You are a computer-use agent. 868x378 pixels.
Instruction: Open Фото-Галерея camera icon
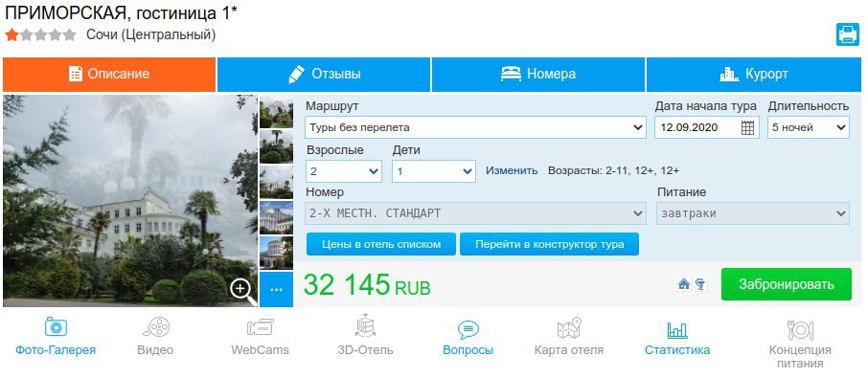[56, 327]
